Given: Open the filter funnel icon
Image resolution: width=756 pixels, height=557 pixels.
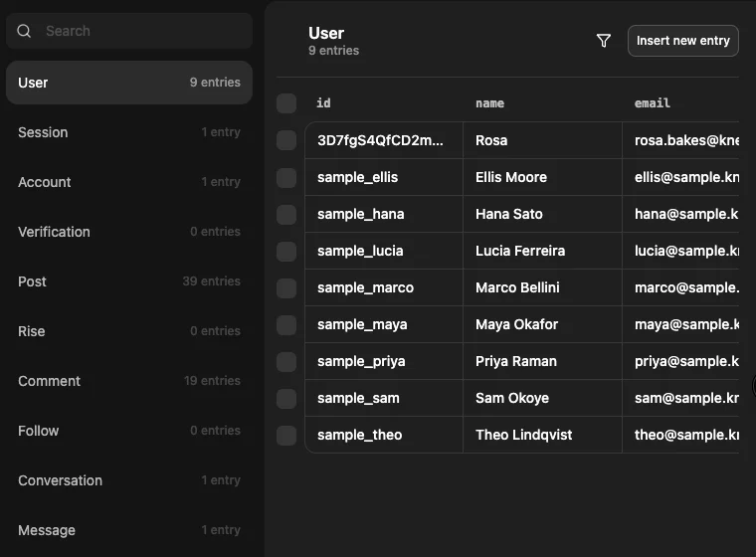Looking at the screenshot, I should pos(603,41).
